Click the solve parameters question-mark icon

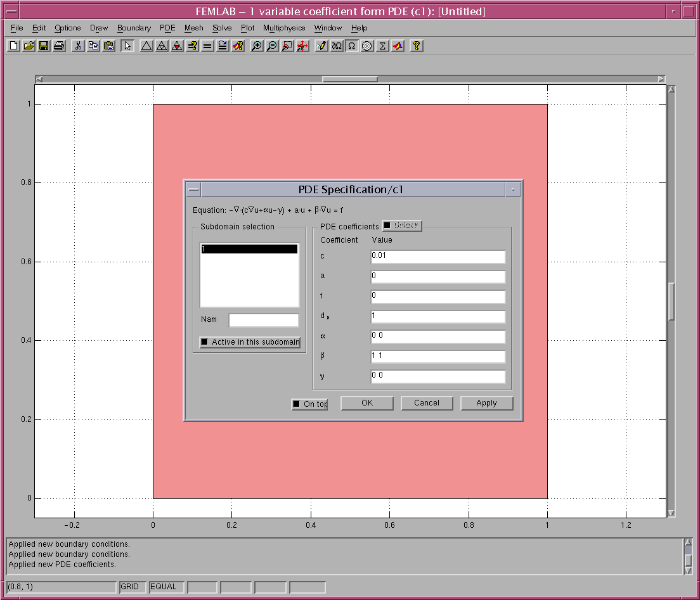pyautogui.click(x=192, y=46)
